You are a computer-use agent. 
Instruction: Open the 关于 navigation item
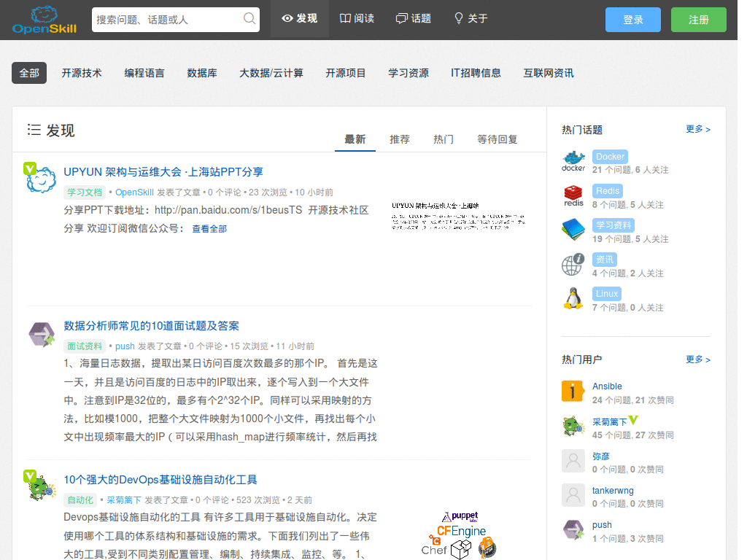point(471,18)
